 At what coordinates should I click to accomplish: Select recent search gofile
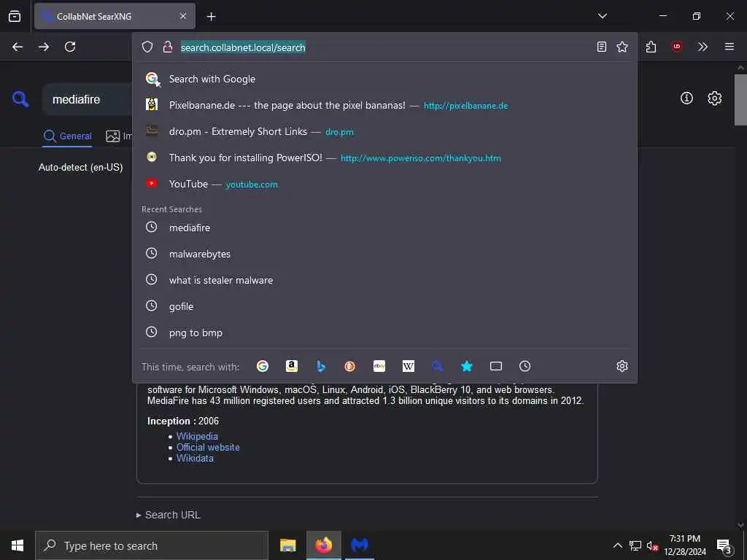tap(384, 306)
